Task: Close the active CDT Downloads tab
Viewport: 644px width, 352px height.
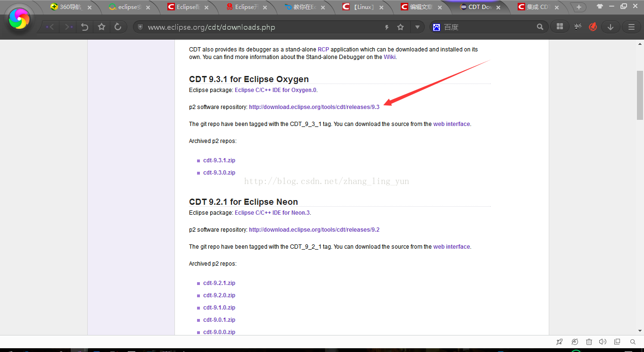Action: 499,8
